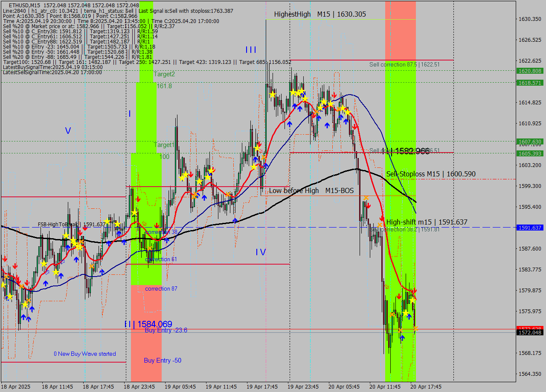This screenshot has width=546, height=392.
Task: Click the wave III marker
Action: [251, 50]
